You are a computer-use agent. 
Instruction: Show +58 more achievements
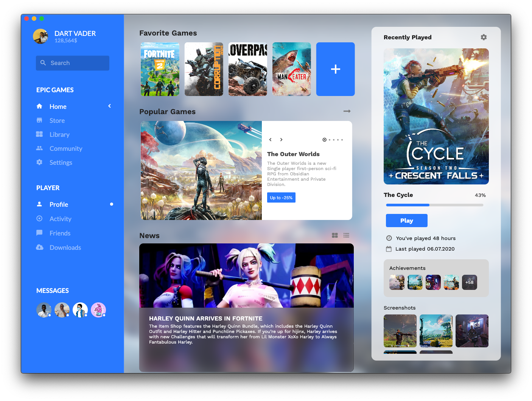(x=470, y=282)
